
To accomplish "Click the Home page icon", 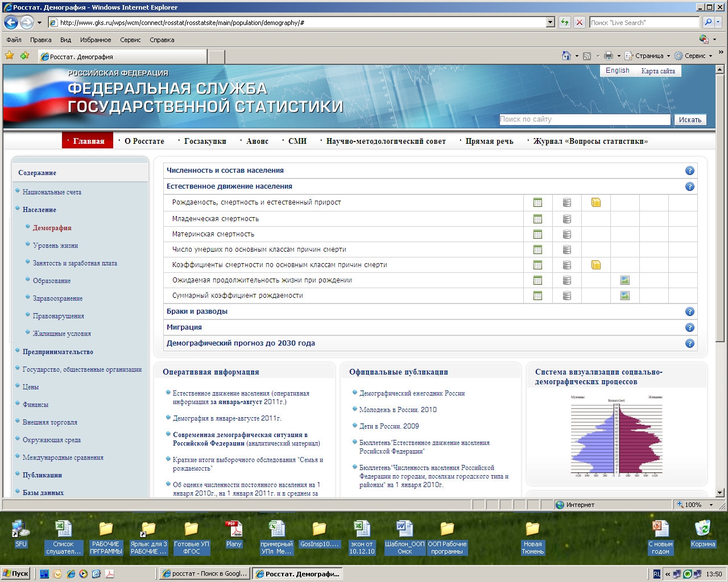I will (x=566, y=56).
